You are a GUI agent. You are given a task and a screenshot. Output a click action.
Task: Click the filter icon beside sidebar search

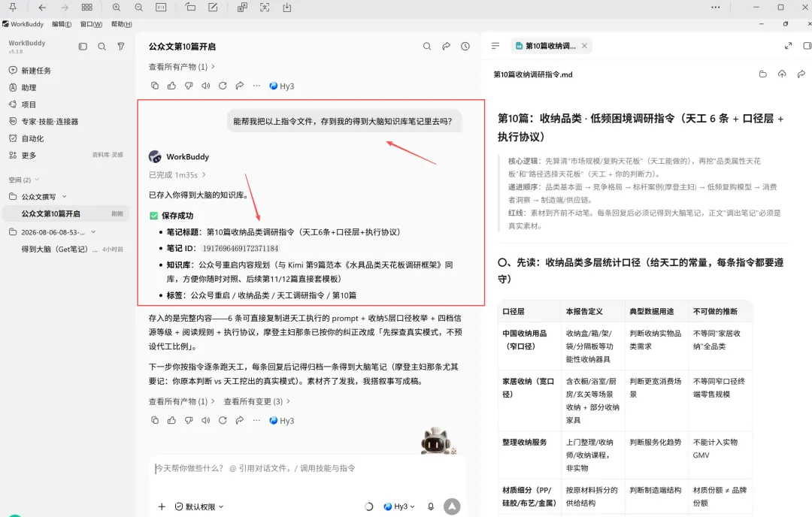click(120, 47)
